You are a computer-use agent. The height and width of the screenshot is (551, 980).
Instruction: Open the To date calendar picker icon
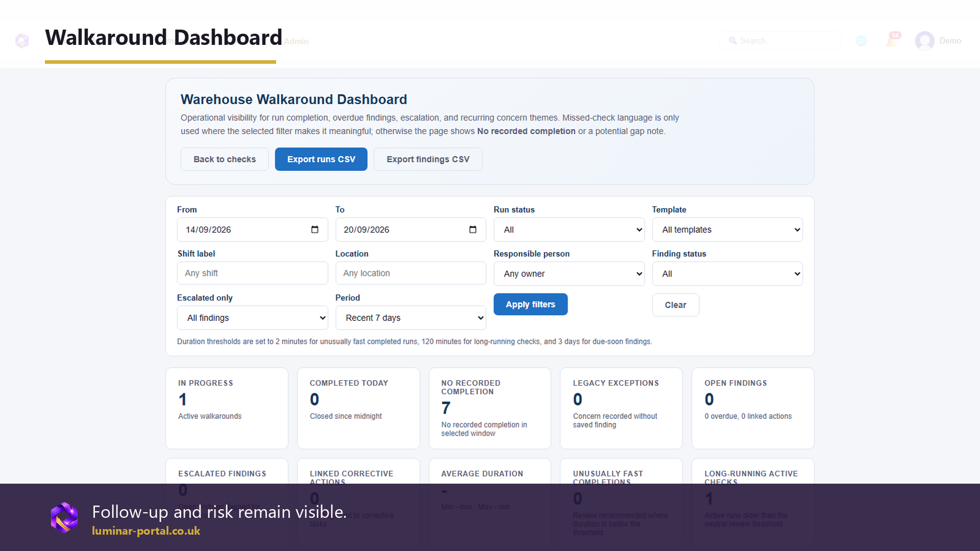[x=473, y=230]
